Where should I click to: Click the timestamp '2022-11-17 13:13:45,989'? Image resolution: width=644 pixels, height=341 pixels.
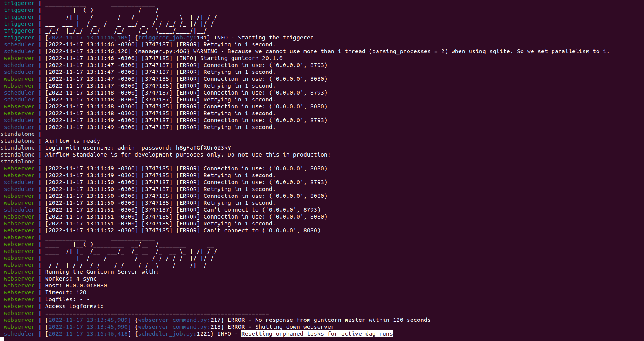click(x=88, y=320)
